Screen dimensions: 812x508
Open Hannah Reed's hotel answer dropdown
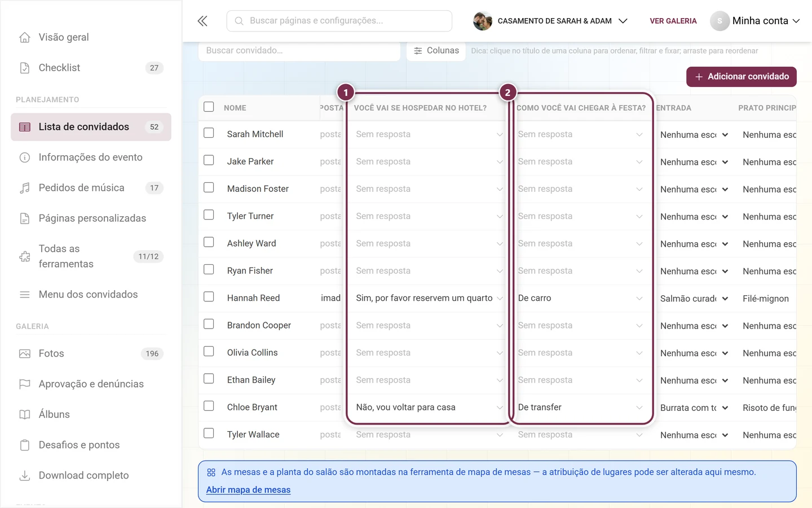[429, 298]
